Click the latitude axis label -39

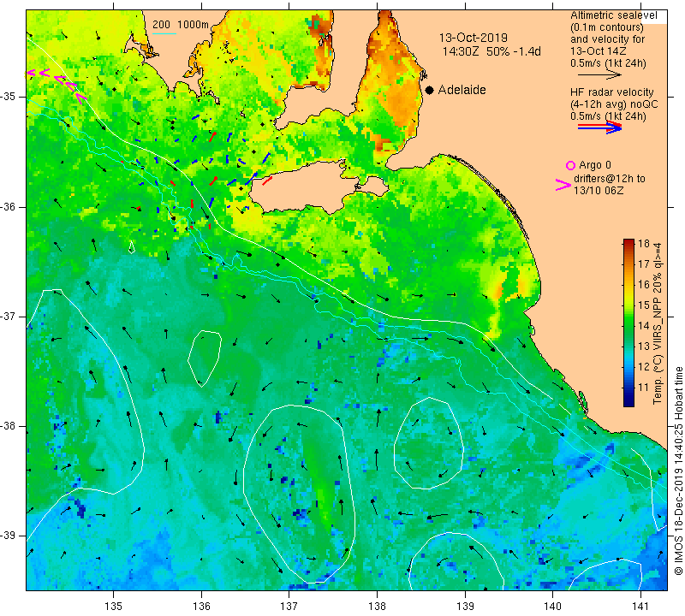tap(9, 536)
